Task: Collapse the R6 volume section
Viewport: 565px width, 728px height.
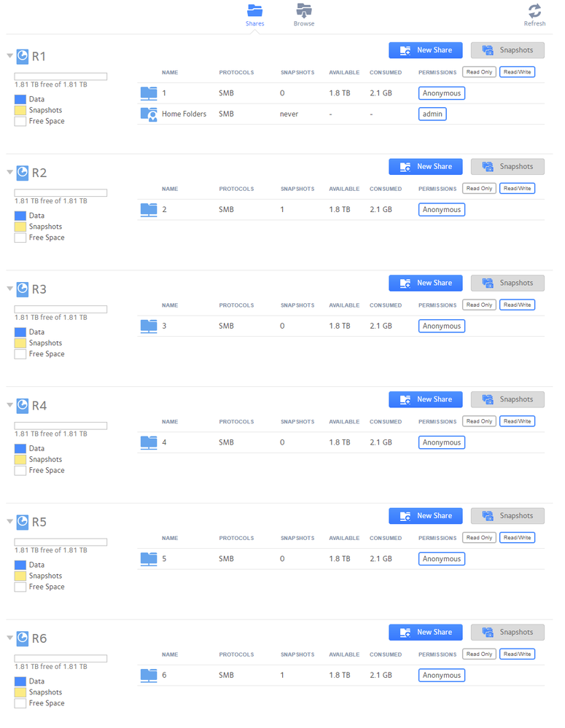Action: (9, 638)
